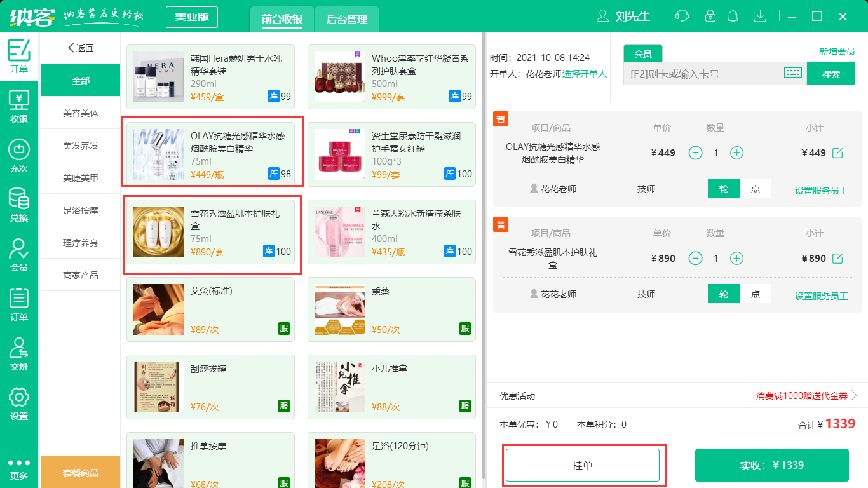Click the 挂单 hold order button
868x488 pixels.
click(583, 465)
